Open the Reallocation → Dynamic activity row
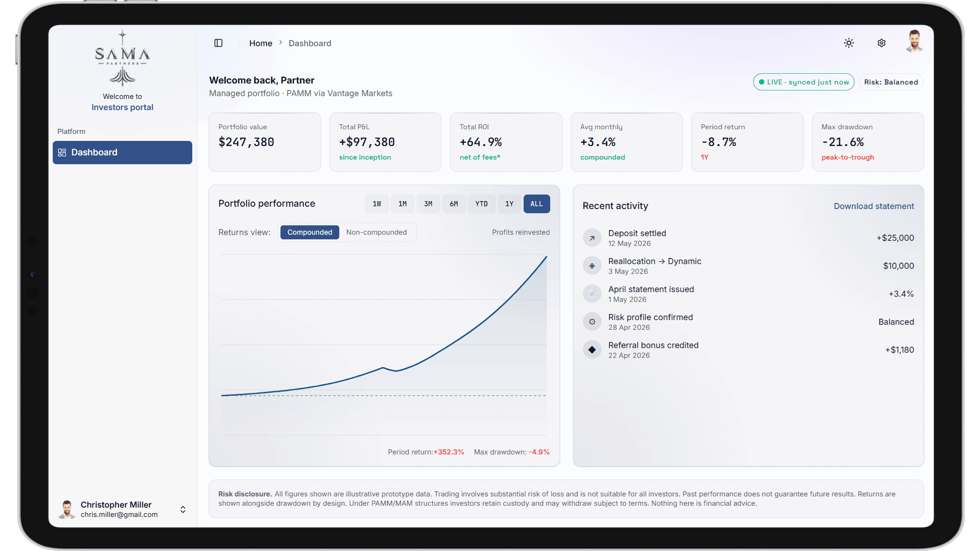The width and height of the screenshot is (980, 551). point(748,266)
